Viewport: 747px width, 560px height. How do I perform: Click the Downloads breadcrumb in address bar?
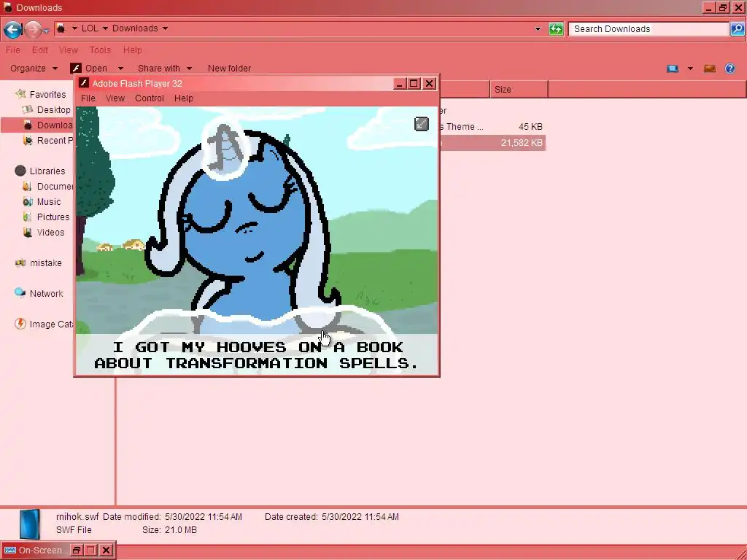click(x=135, y=28)
